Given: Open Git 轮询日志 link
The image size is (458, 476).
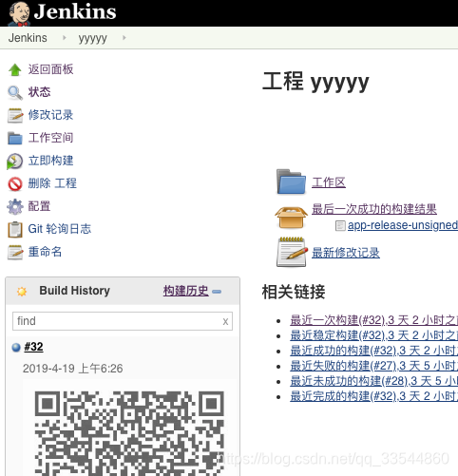Looking at the screenshot, I should [60, 229].
